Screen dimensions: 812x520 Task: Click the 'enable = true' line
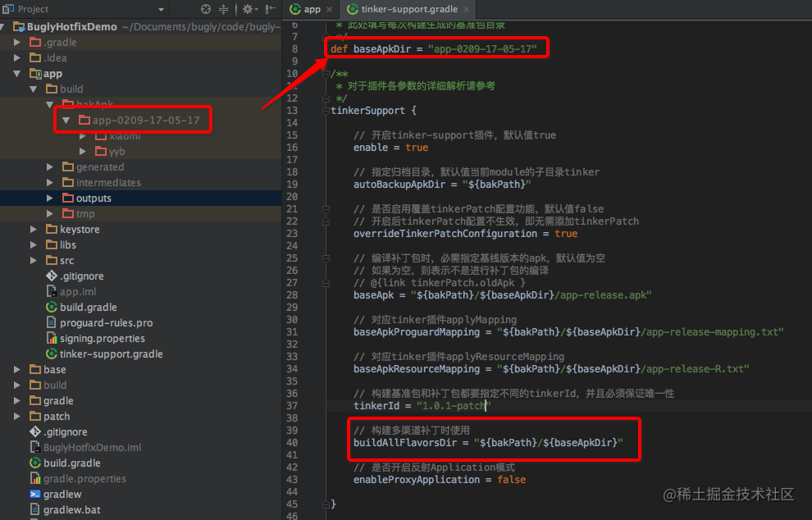click(x=390, y=148)
